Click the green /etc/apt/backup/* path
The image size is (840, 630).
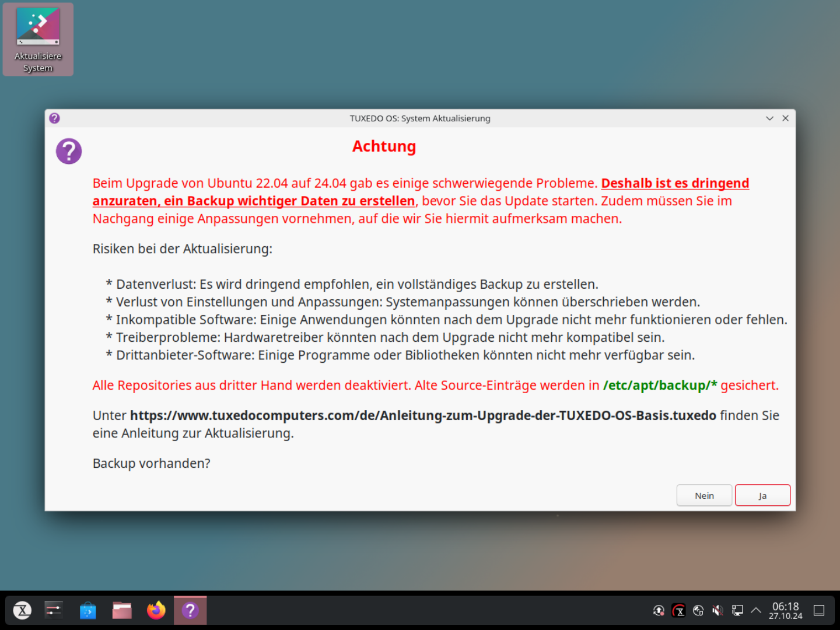click(660, 386)
